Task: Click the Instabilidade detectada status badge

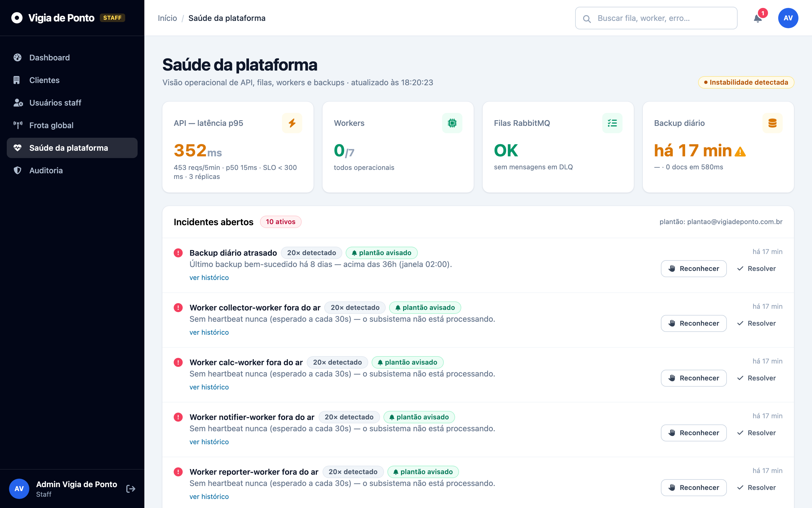Action: coord(746,82)
